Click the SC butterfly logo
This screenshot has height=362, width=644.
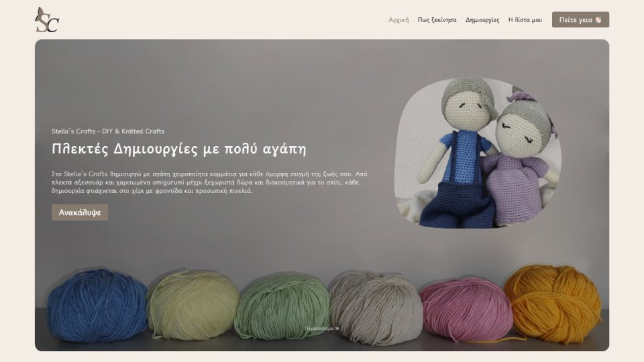[x=47, y=19]
